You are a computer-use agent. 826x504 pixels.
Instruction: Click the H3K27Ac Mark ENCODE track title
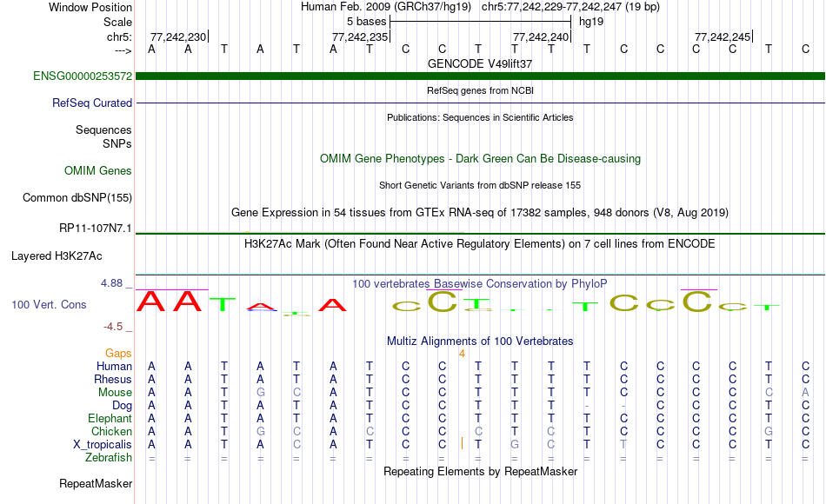[x=480, y=244]
